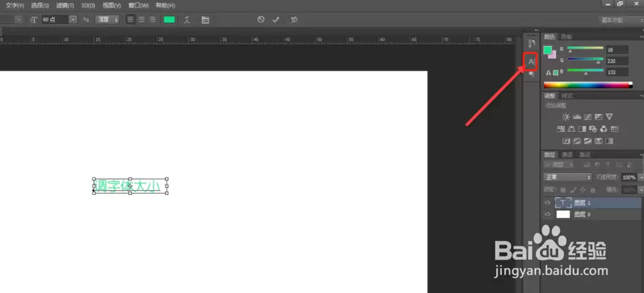Click the 3D button in options bar
The height and width of the screenshot is (293, 644).
(x=294, y=20)
